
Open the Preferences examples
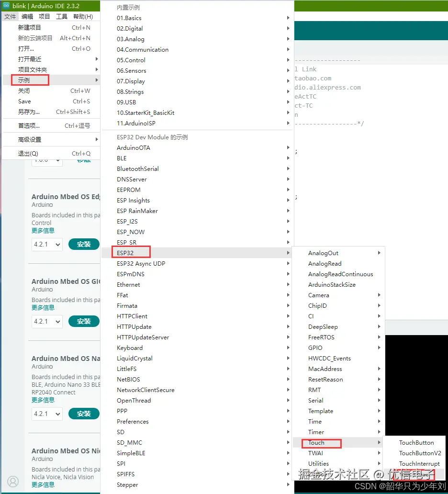coord(197,422)
